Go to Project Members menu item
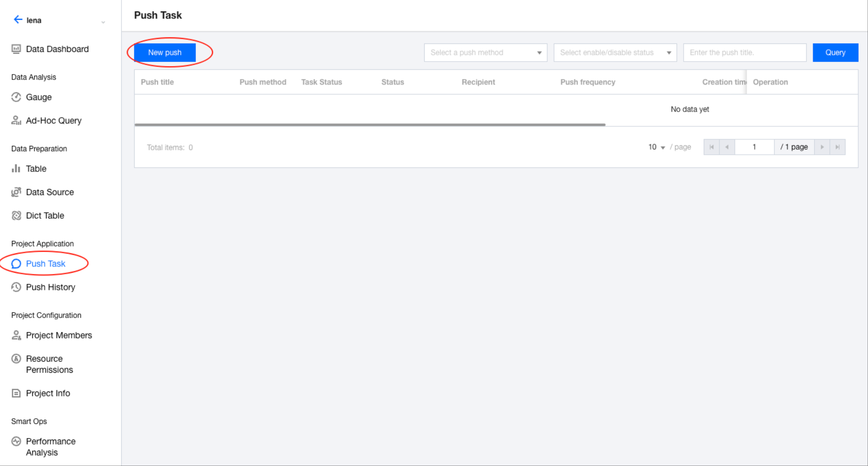This screenshot has height=466, width=868. click(x=59, y=335)
